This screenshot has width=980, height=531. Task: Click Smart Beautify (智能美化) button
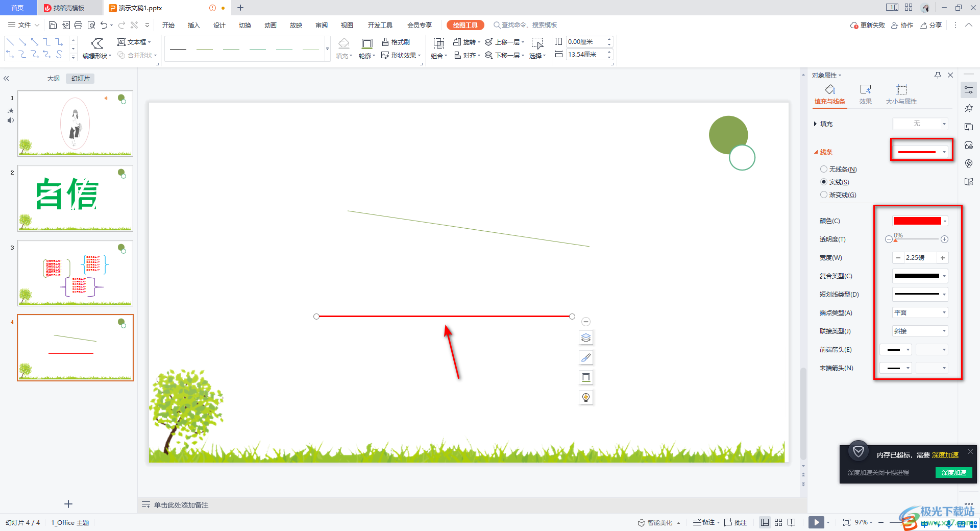(659, 522)
